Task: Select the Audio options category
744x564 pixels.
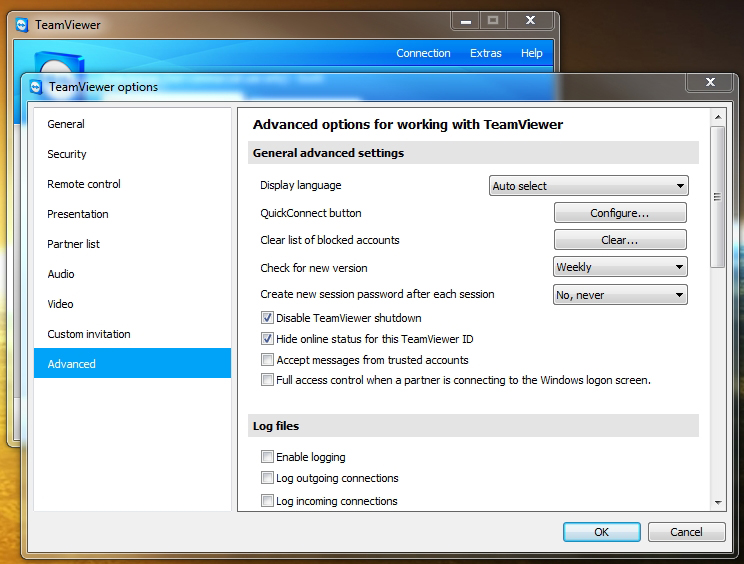Action: [132, 274]
